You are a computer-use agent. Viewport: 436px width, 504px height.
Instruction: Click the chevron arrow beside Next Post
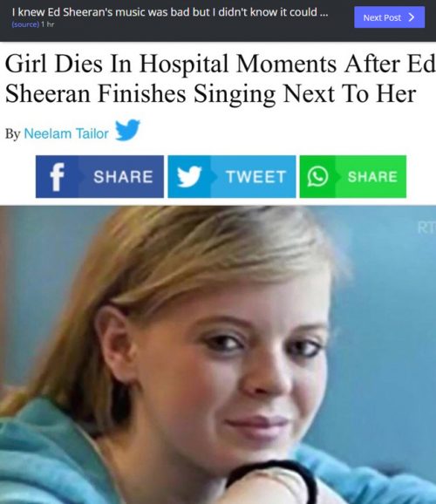coord(412,17)
